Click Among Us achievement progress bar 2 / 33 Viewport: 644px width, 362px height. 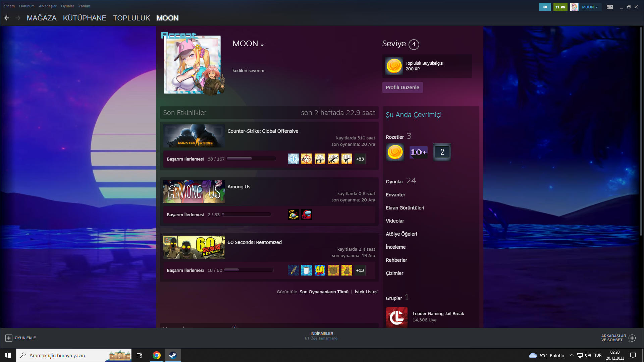(x=246, y=215)
